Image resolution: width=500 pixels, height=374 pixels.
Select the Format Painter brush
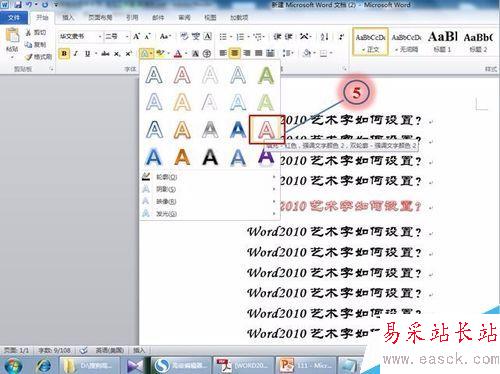(29, 56)
